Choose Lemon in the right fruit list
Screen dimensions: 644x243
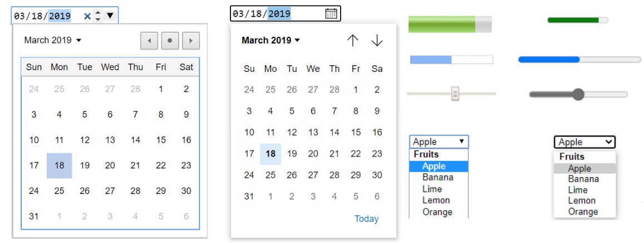click(x=582, y=201)
